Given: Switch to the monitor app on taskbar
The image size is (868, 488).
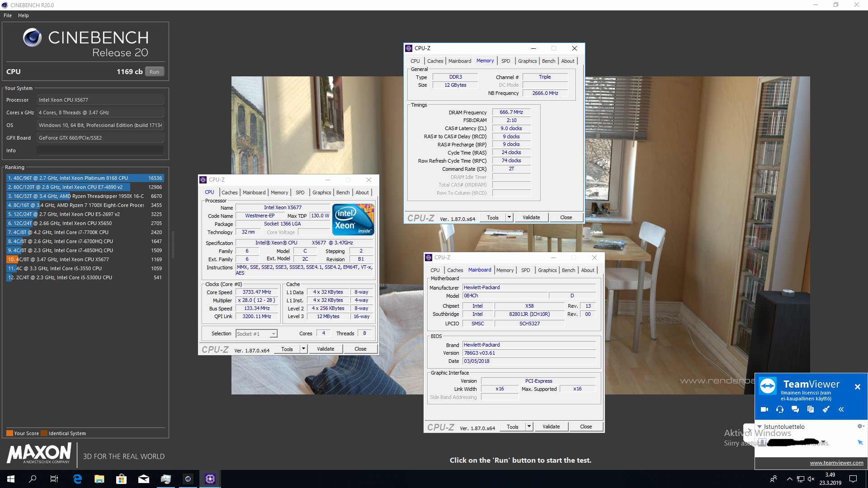Looking at the screenshot, I should coord(165,479).
